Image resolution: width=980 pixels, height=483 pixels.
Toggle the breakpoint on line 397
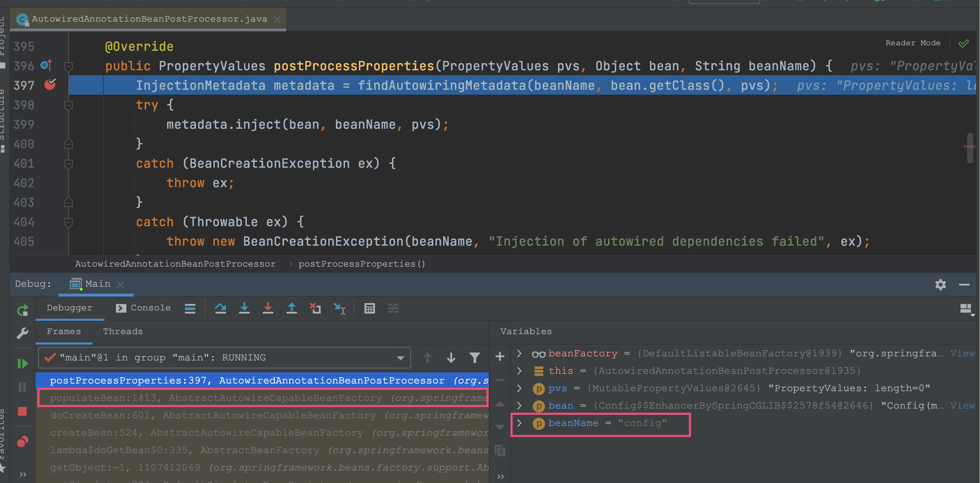pyautogui.click(x=50, y=85)
